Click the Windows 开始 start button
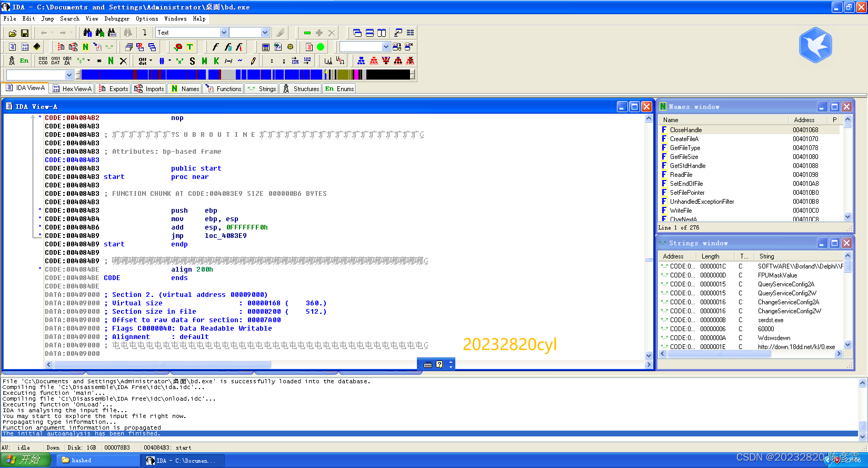The image size is (868, 468). (25, 460)
